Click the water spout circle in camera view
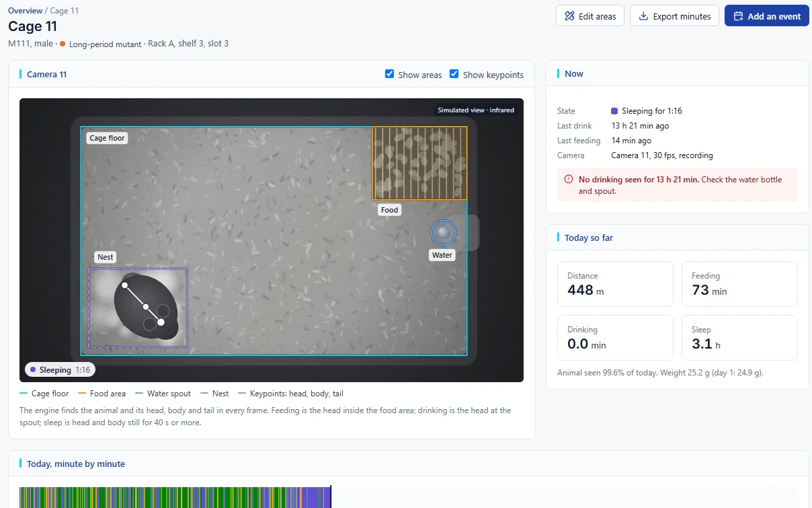Viewport: 812px width, 508px height. point(443,233)
